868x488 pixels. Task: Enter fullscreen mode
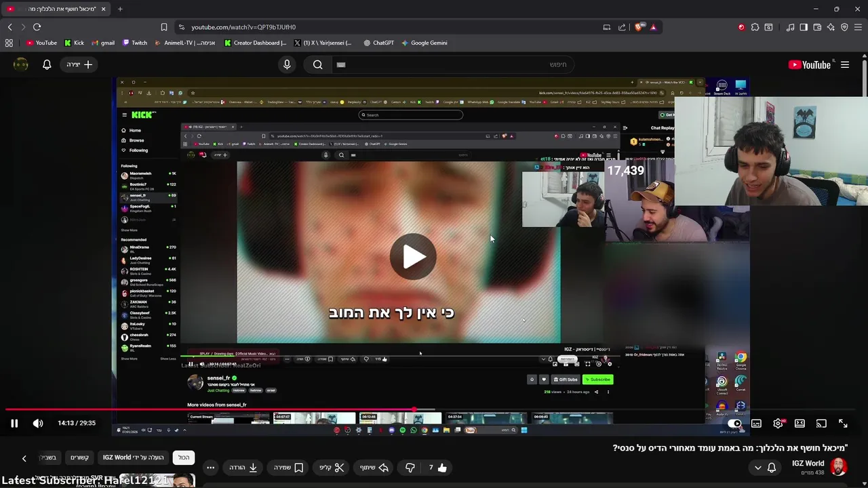[x=843, y=424]
